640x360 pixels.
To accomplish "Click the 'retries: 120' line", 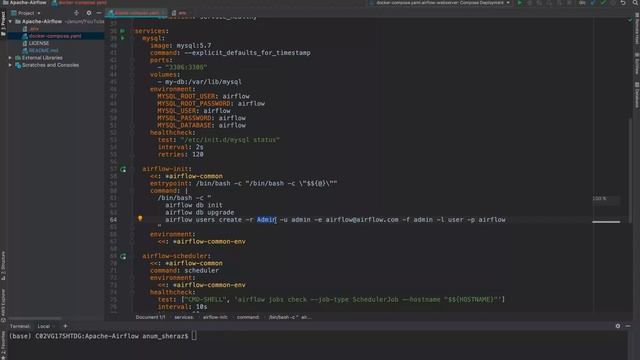I will 181,154.
